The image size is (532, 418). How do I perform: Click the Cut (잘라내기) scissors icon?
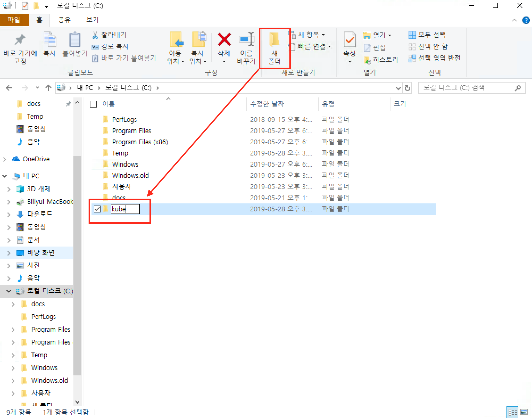tap(95, 35)
